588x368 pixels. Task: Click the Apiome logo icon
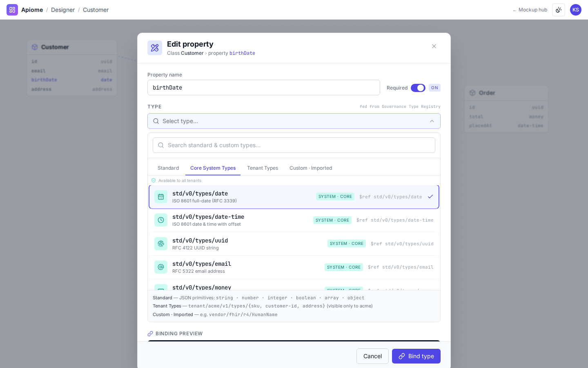click(x=12, y=10)
